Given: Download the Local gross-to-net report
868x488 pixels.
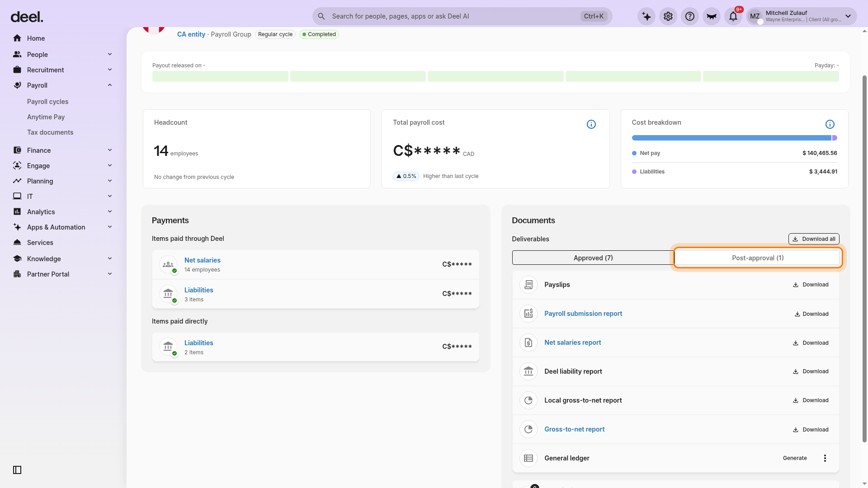Looking at the screenshot, I should pyautogui.click(x=811, y=400).
